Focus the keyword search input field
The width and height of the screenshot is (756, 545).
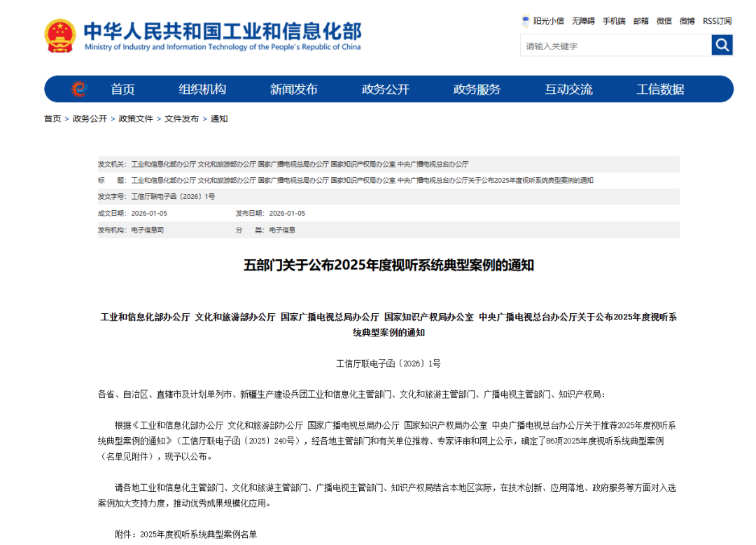pos(615,46)
